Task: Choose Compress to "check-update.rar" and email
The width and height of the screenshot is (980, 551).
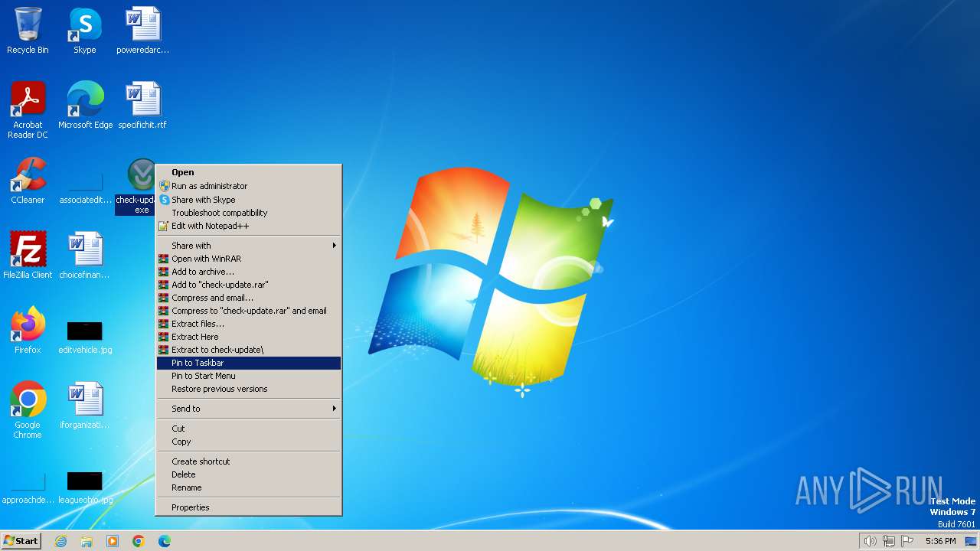Action: tap(249, 311)
